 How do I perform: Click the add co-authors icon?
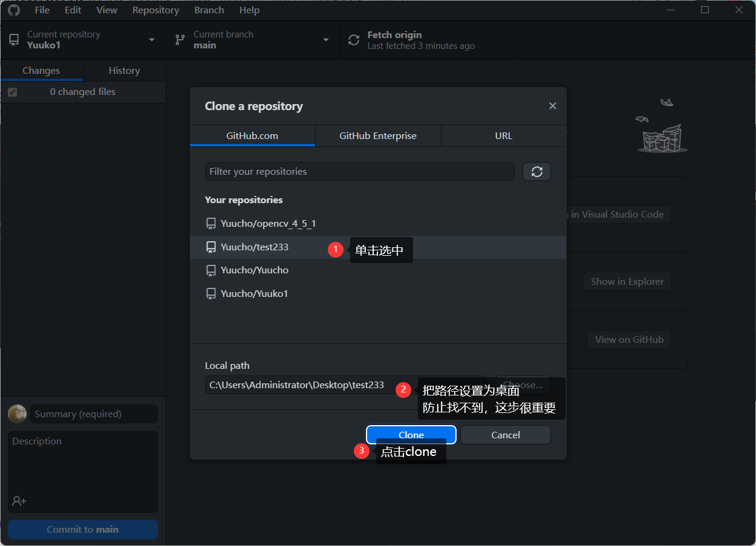[19, 501]
